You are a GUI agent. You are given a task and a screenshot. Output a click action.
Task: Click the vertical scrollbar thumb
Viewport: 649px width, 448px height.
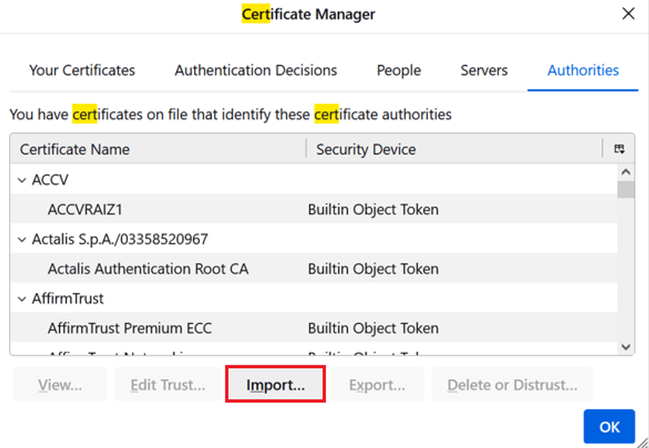coord(625,190)
